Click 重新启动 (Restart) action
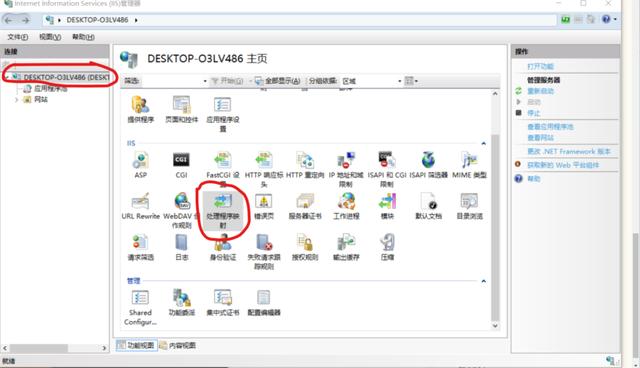 pos(540,91)
